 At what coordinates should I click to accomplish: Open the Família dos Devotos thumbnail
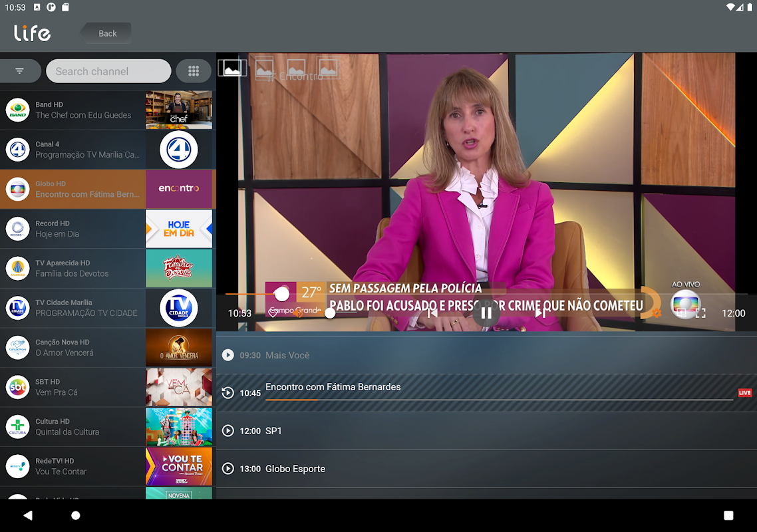[x=179, y=269]
